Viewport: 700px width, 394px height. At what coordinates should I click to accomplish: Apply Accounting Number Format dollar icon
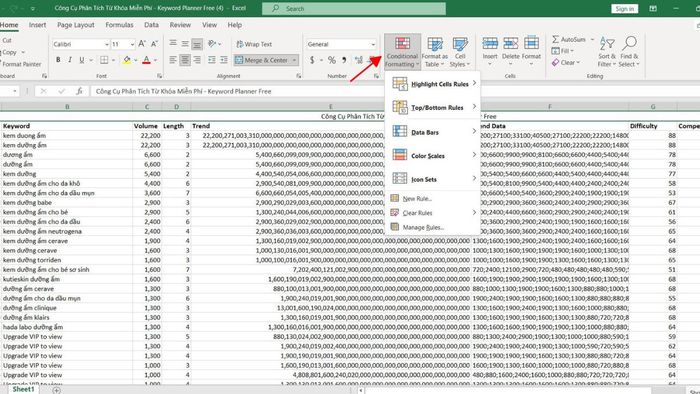(312, 60)
